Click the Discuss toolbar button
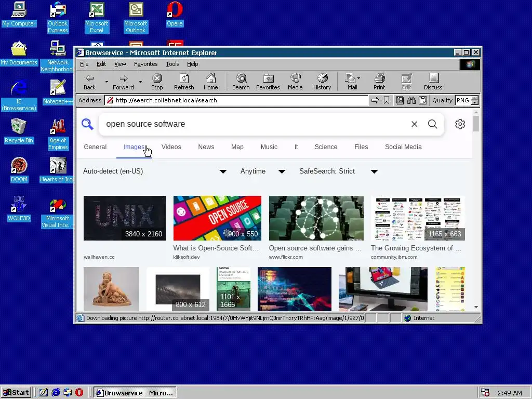532x399 pixels. tap(433, 82)
